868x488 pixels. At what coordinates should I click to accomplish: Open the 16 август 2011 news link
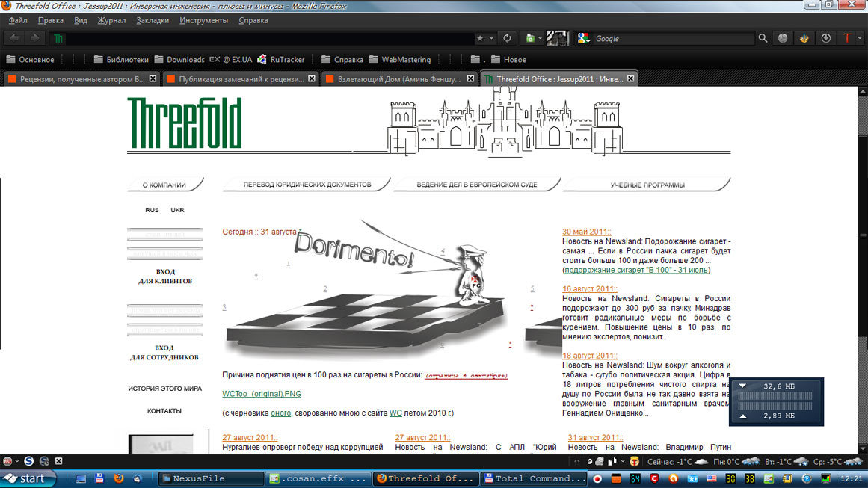pyautogui.click(x=589, y=289)
